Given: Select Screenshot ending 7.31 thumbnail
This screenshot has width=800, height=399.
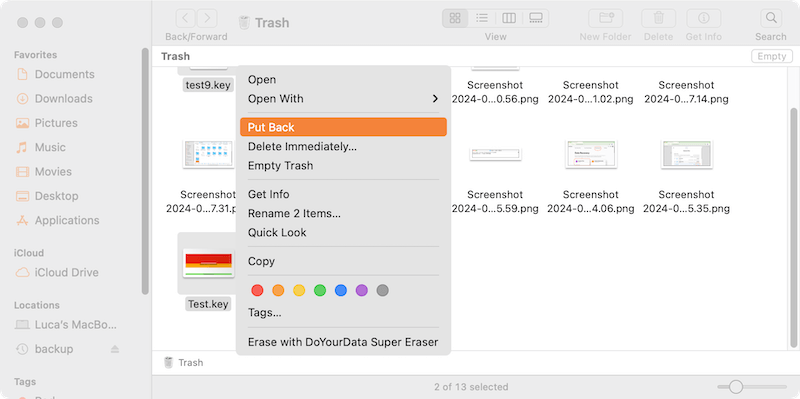Looking at the screenshot, I should pyautogui.click(x=208, y=154).
